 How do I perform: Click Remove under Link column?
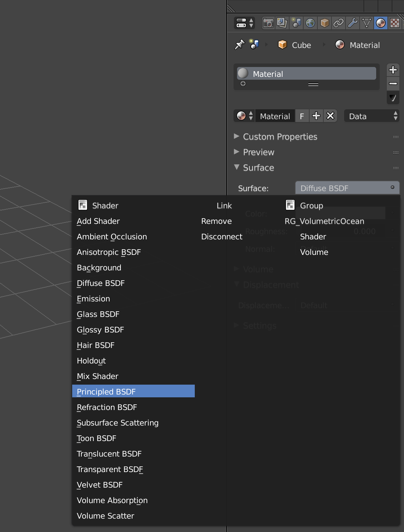(216, 221)
